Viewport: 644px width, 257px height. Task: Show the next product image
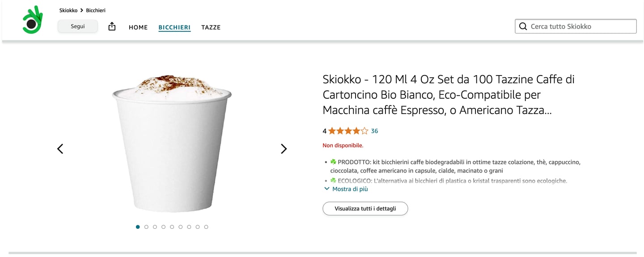point(284,149)
